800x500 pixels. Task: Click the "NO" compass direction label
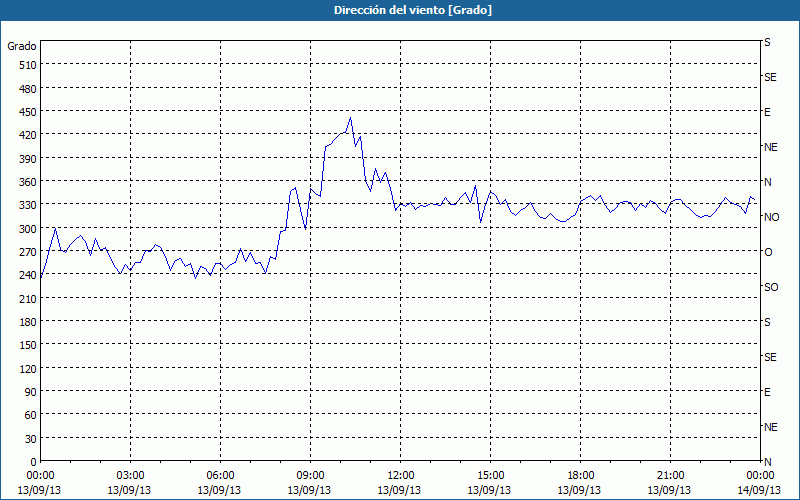coord(771,217)
